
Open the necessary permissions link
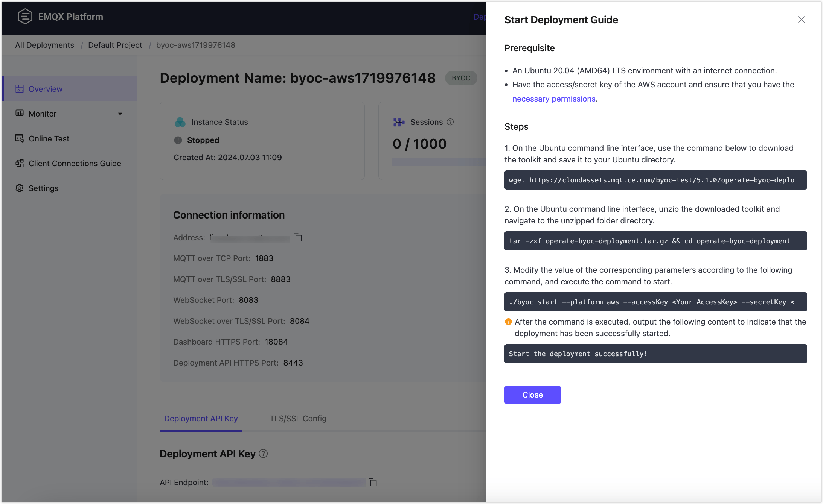click(553, 99)
